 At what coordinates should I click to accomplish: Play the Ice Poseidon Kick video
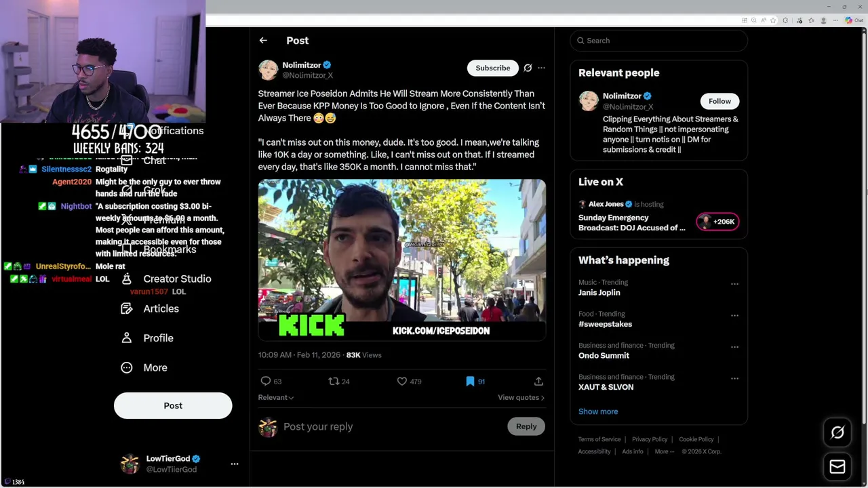[x=401, y=259]
